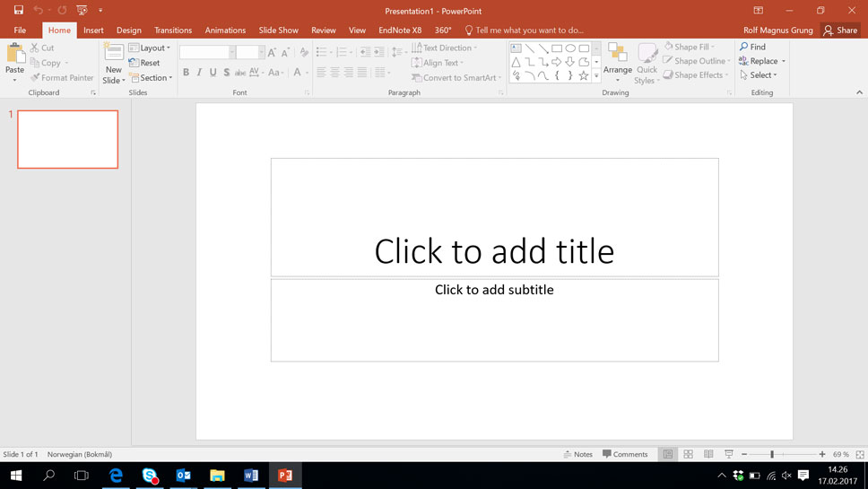The image size is (868, 489).
Task: Switch to Normal view in status bar
Action: click(x=668, y=454)
